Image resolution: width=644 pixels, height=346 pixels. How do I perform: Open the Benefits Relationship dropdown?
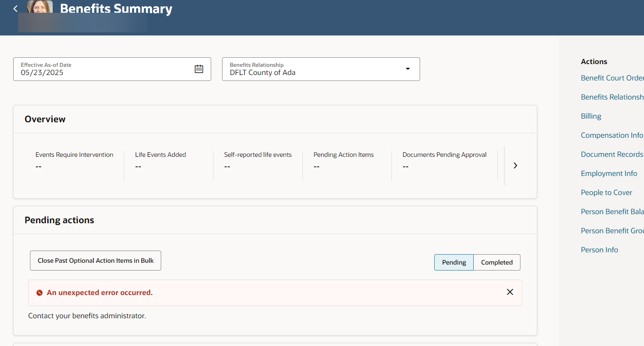[407, 69]
